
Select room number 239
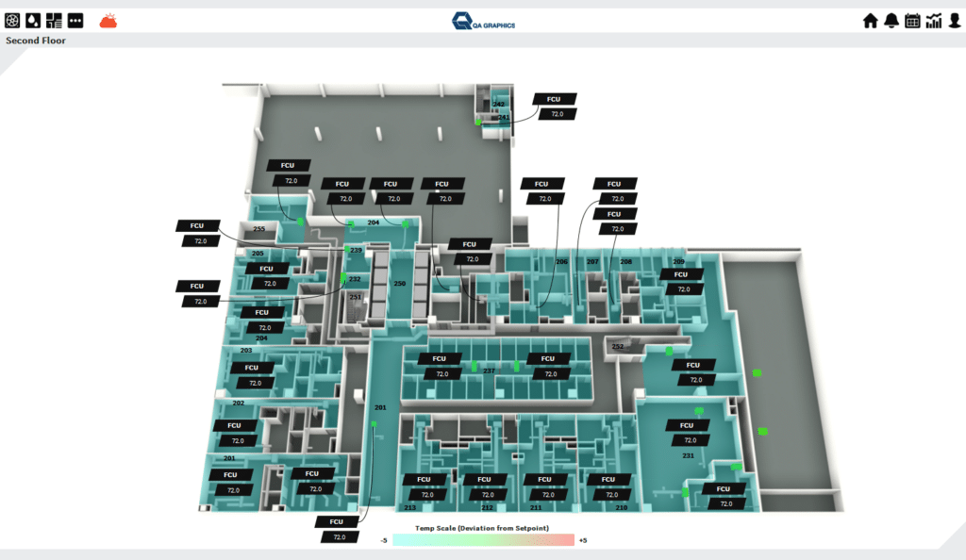click(356, 251)
